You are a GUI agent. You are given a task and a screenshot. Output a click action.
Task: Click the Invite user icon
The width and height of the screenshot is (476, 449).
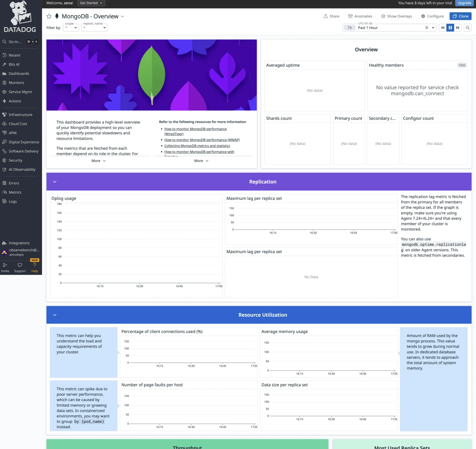click(5, 265)
